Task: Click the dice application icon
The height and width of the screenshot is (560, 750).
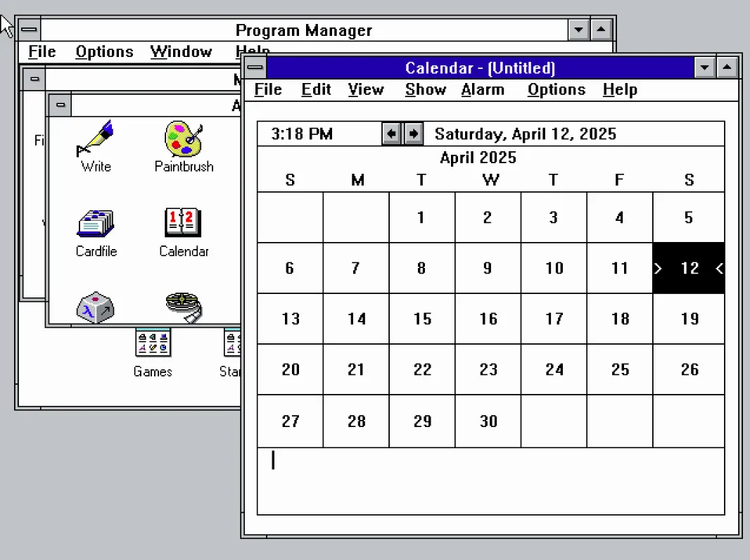Action: [95, 307]
